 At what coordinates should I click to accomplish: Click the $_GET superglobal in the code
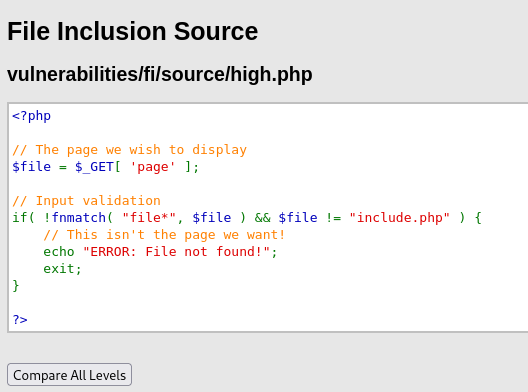pyautogui.click(x=94, y=167)
